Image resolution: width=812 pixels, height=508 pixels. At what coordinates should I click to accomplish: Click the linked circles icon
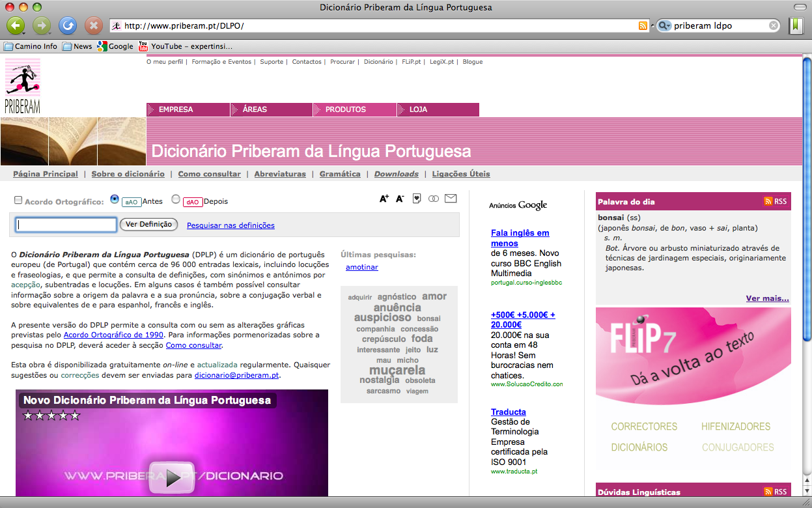pyautogui.click(x=434, y=199)
